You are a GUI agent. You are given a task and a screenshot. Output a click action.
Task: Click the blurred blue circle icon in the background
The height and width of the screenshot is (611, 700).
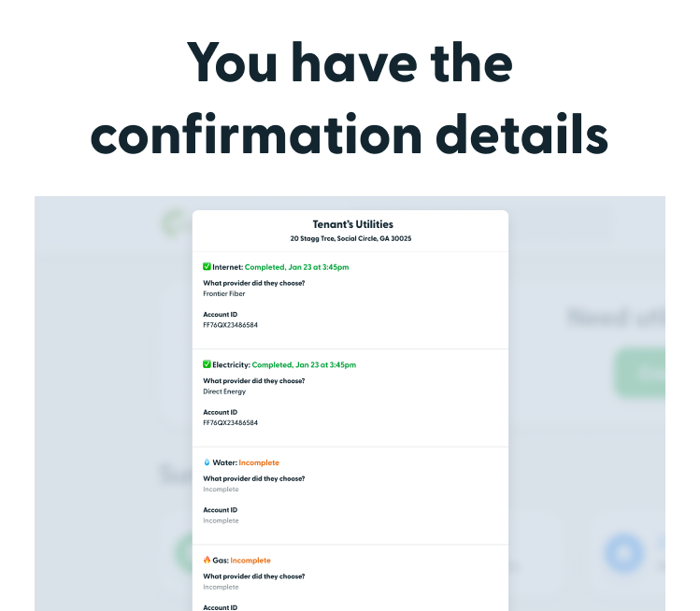pyautogui.click(x=624, y=552)
